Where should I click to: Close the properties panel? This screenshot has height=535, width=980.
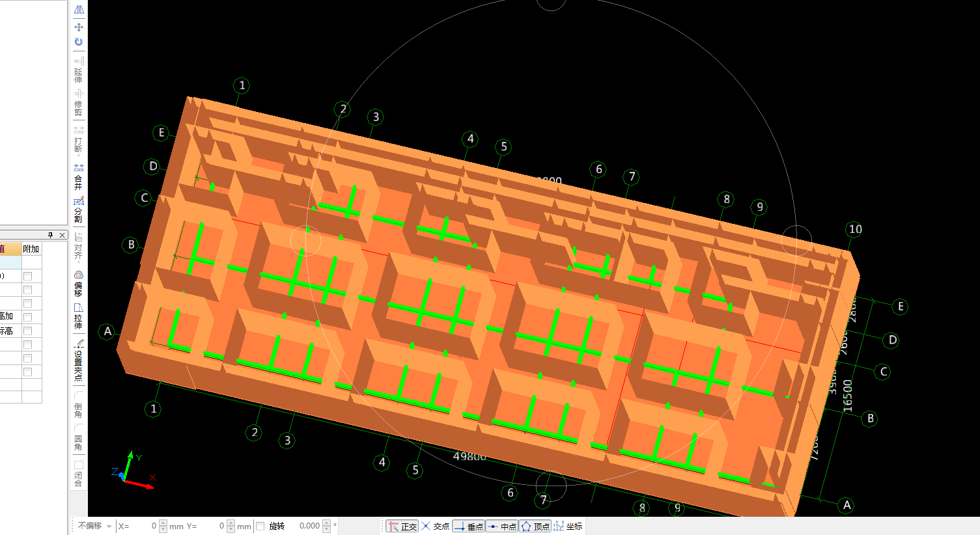(x=62, y=235)
